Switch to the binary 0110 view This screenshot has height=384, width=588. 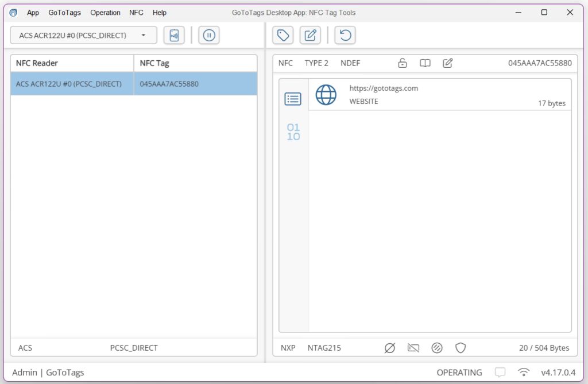(x=293, y=132)
